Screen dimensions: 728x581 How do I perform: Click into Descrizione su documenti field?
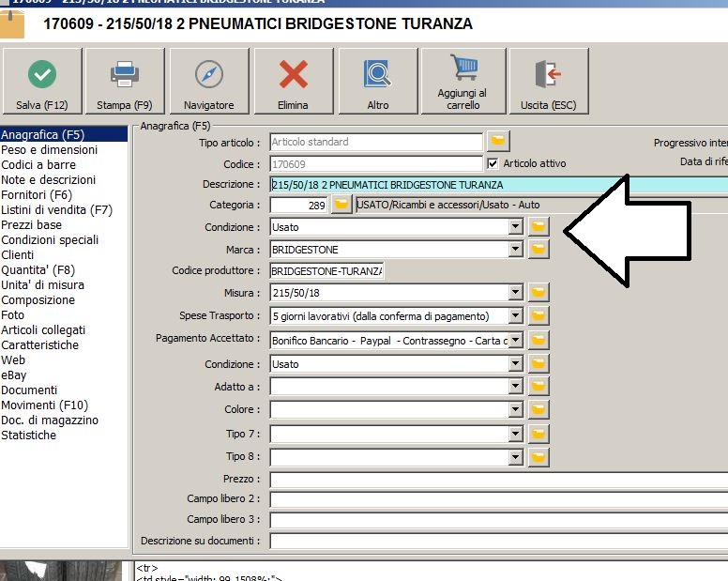(x=499, y=541)
